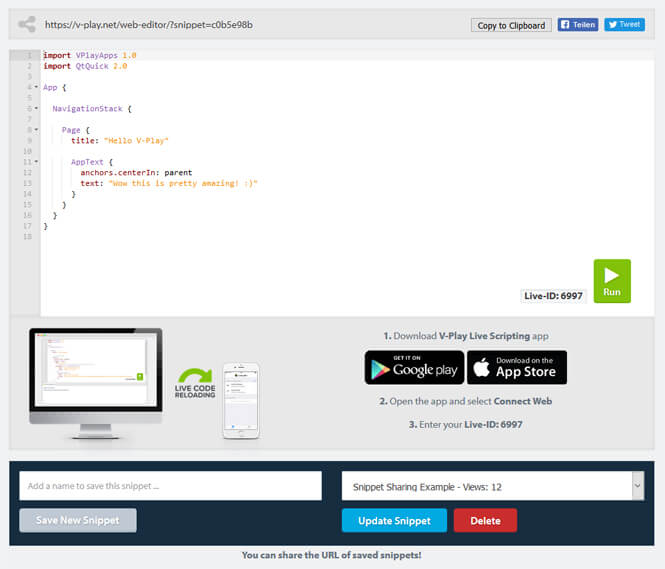Image resolution: width=665 pixels, height=569 pixels.
Task: Click Update Snippet button
Action: click(x=394, y=521)
